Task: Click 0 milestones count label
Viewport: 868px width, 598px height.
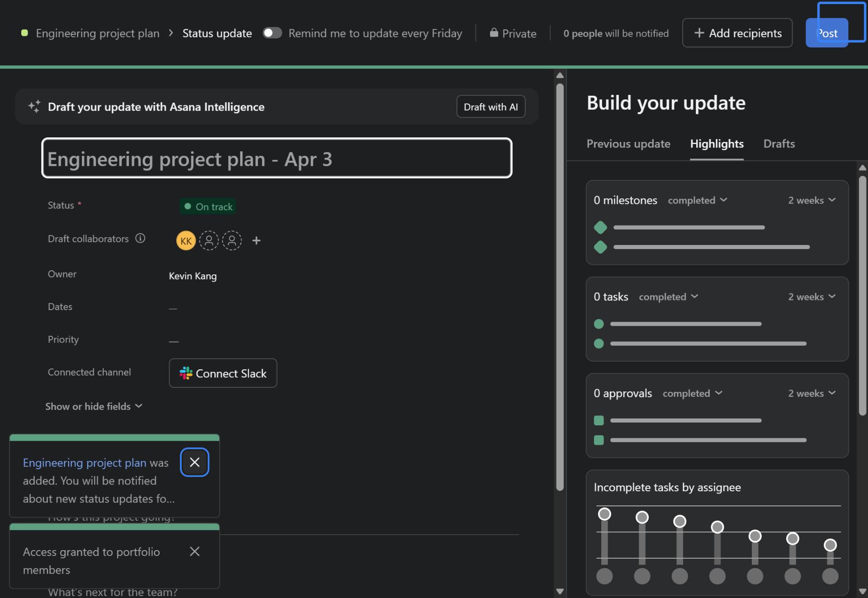Action: coord(625,200)
